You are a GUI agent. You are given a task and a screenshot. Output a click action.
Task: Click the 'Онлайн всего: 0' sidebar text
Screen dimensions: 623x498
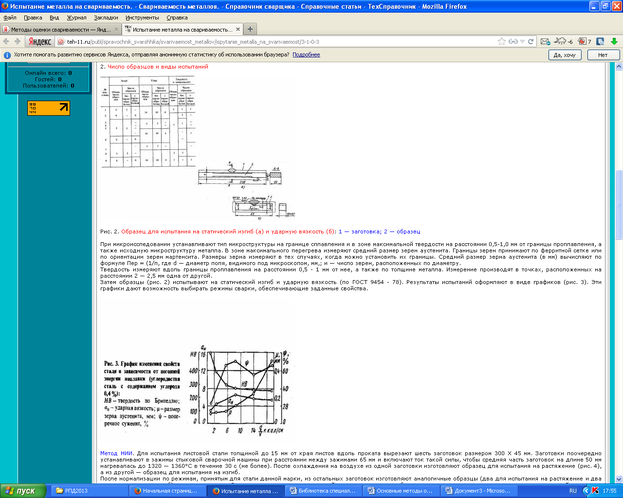coord(48,73)
